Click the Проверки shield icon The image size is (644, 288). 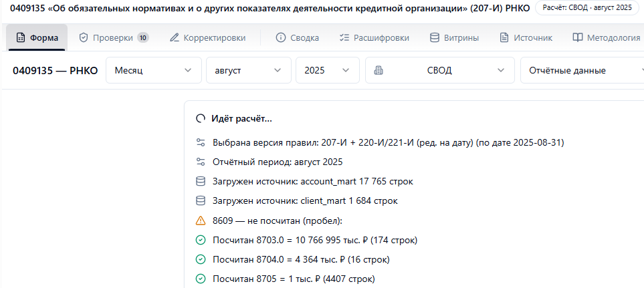84,37
